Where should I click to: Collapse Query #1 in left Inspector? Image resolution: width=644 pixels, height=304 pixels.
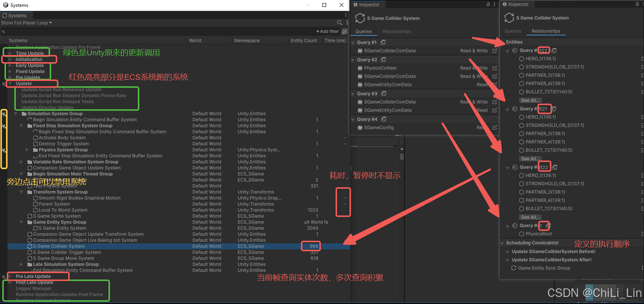tap(353, 43)
